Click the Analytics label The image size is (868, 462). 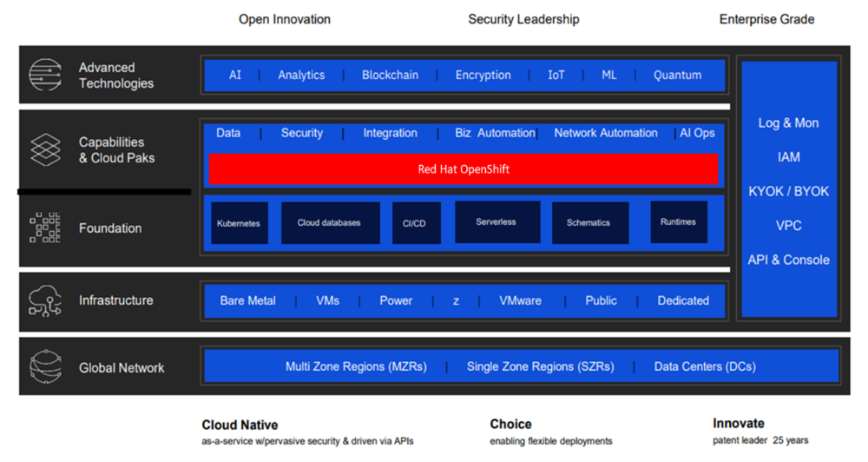click(x=301, y=75)
